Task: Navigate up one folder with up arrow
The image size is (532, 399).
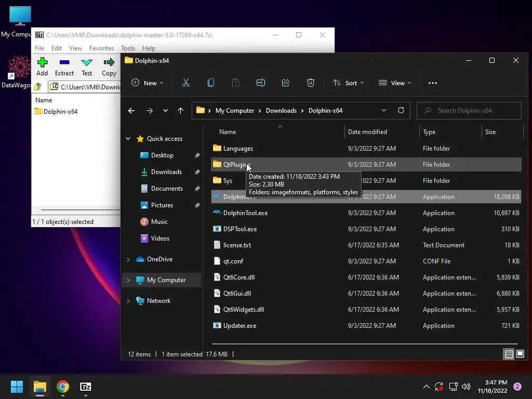Action: tap(180, 111)
